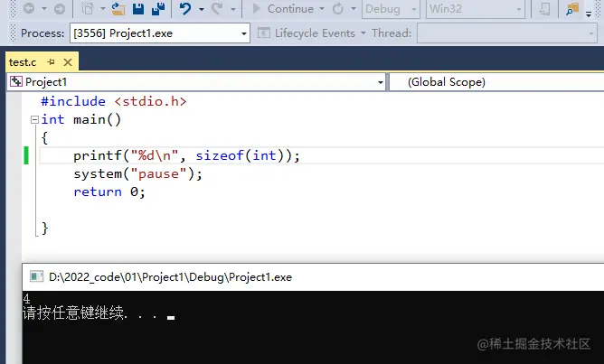This screenshot has width=604, height=364.
Task: Open the Undo history dropdown arrow
Action: point(202,8)
